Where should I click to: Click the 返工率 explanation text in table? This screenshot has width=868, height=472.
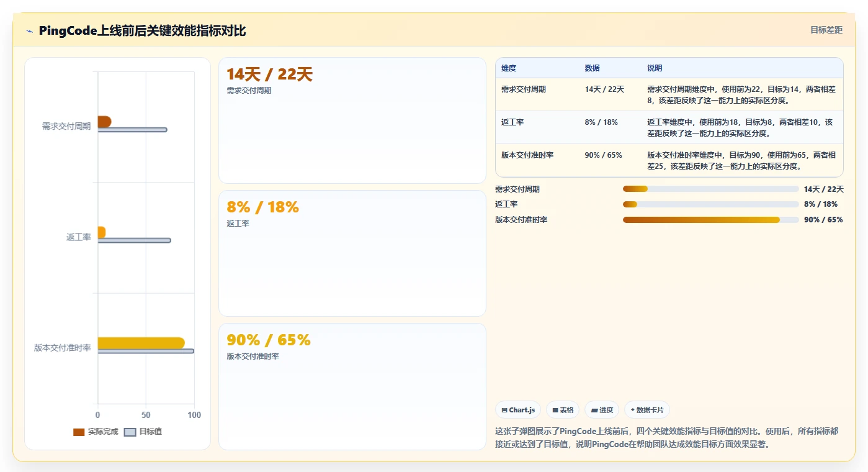tap(741, 127)
